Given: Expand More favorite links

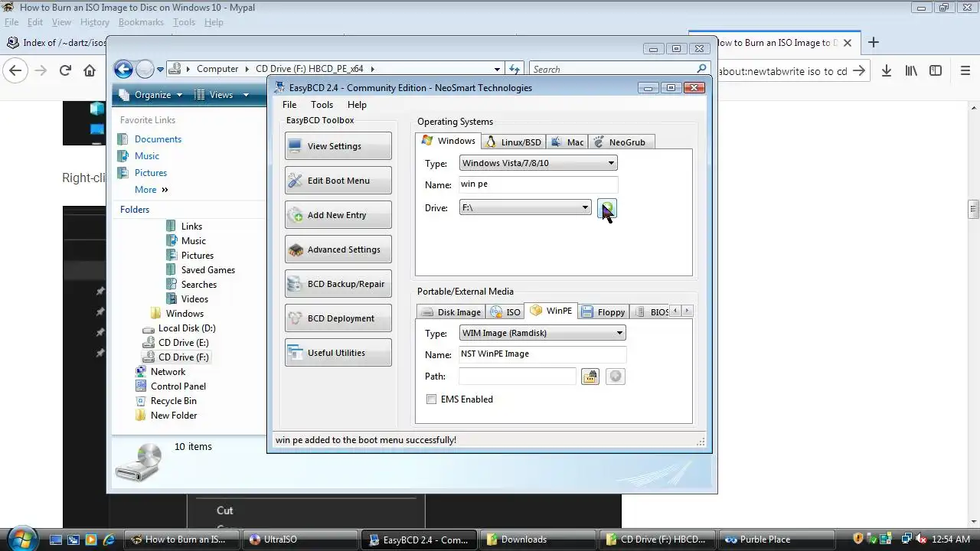Looking at the screenshot, I should click(151, 190).
